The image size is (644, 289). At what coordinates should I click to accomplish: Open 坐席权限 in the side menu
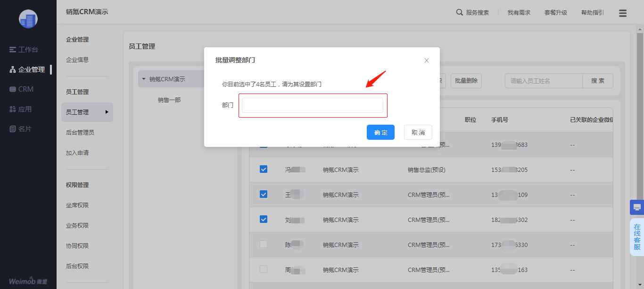pos(77,205)
